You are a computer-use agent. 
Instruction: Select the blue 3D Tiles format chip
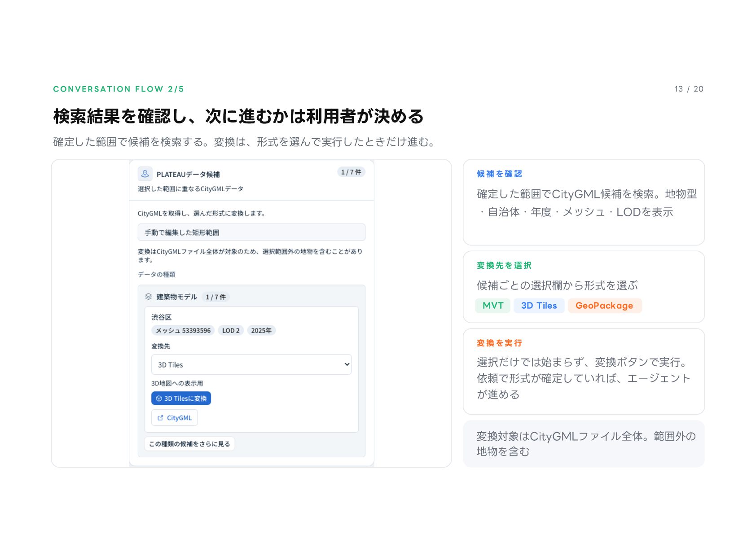click(539, 306)
